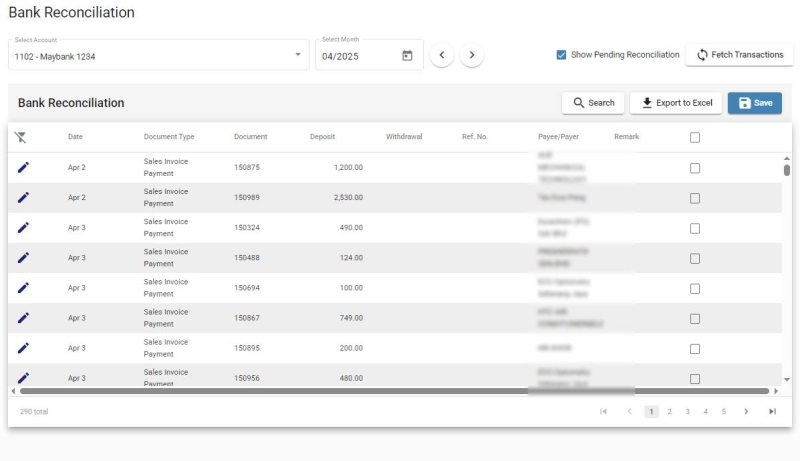Open the Search button
Viewport: 800px width, 461px height.
coord(593,103)
